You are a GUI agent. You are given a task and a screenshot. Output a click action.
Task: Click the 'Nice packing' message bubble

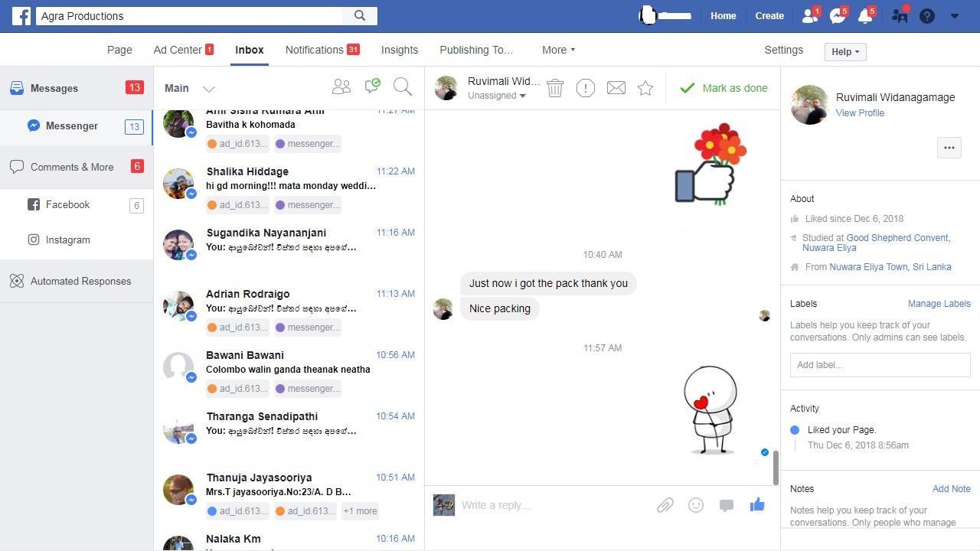point(500,309)
